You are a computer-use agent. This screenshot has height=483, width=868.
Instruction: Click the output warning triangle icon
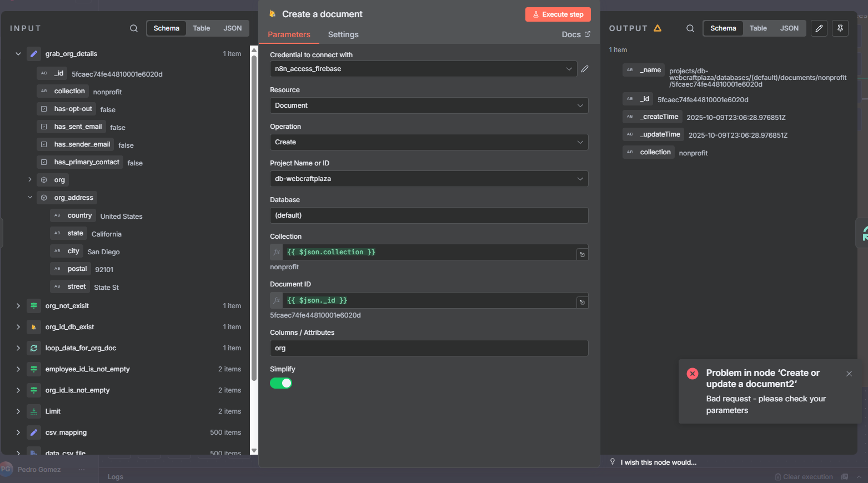point(658,28)
